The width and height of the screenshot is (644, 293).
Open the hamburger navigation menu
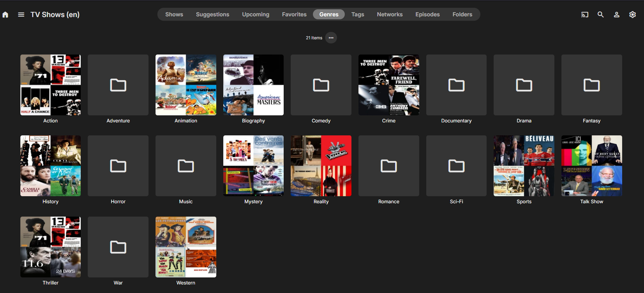click(21, 14)
